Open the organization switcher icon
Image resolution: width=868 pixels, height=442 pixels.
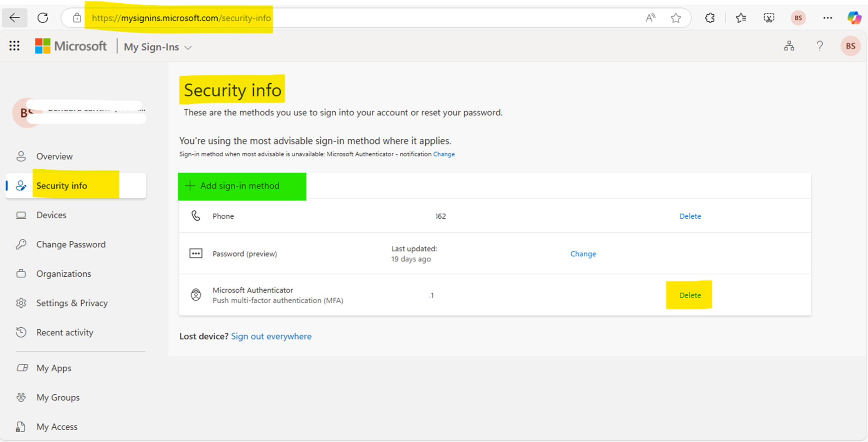tap(789, 46)
